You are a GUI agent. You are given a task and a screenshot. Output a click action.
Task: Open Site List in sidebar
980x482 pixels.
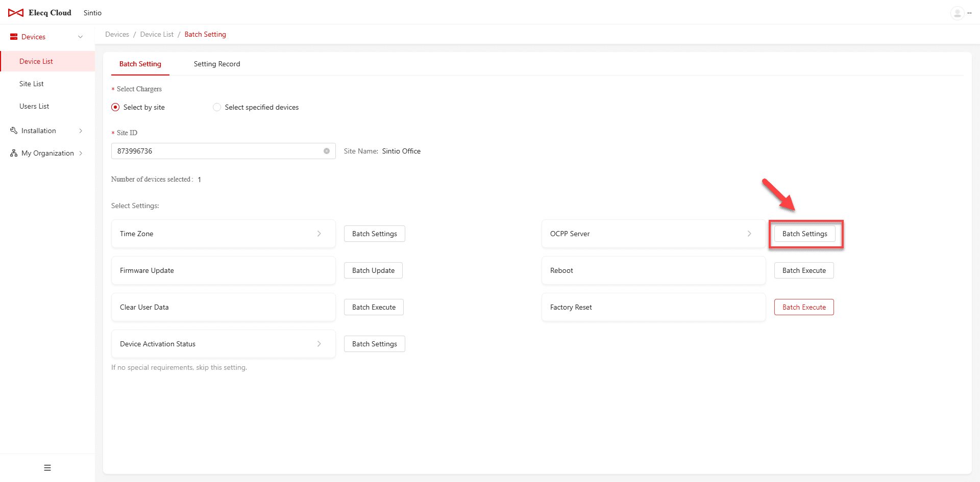click(x=32, y=84)
